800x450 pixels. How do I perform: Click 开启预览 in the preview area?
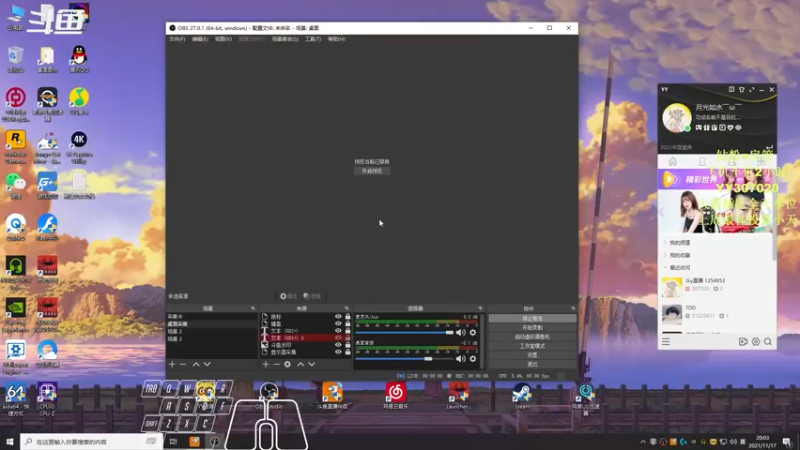click(372, 171)
